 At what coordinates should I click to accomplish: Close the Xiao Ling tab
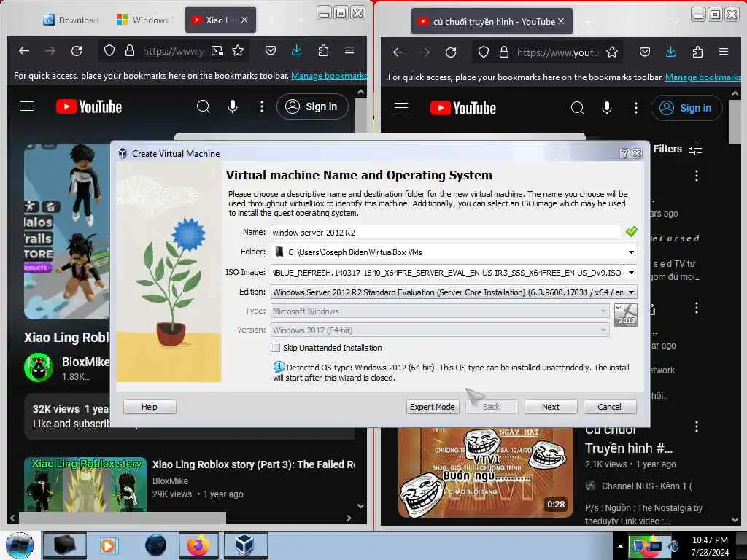click(x=244, y=20)
